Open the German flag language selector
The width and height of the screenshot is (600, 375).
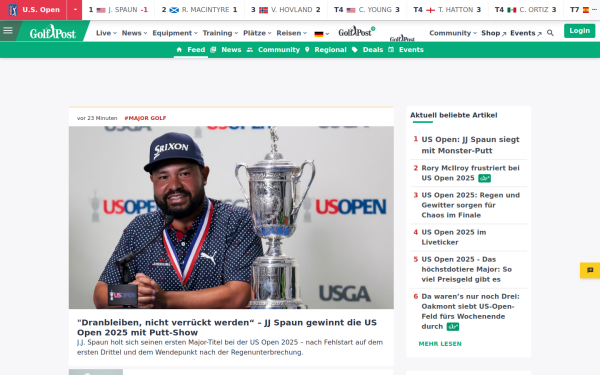(321, 34)
